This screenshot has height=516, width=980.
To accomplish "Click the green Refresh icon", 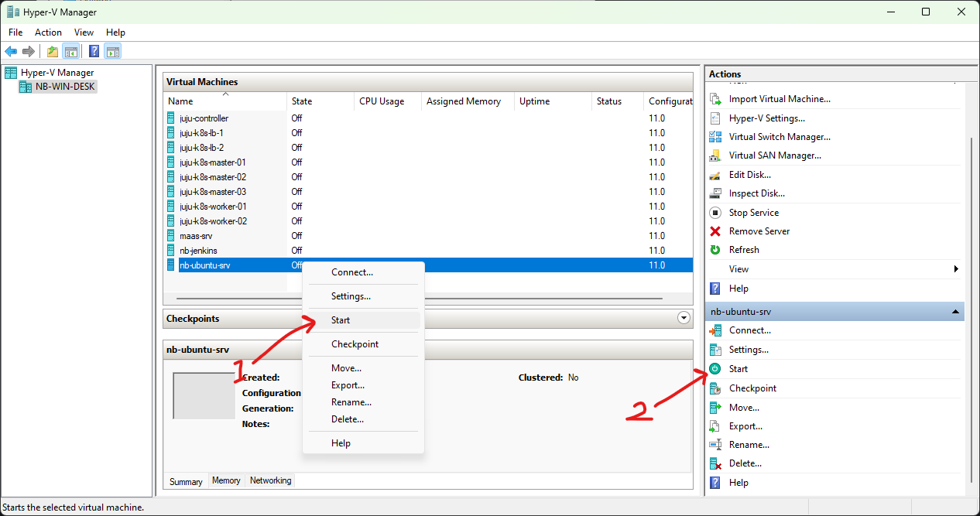I will (x=715, y=250).
